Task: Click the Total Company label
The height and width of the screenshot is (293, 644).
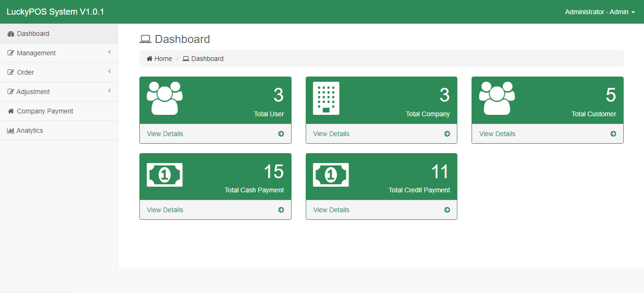Action: (428, 114)
